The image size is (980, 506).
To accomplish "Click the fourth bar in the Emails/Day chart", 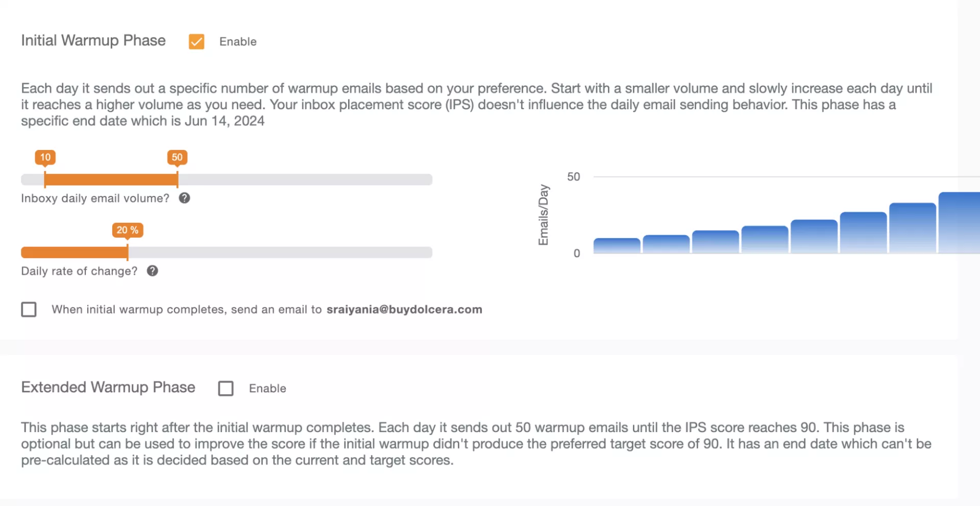I will coord(765,240).
